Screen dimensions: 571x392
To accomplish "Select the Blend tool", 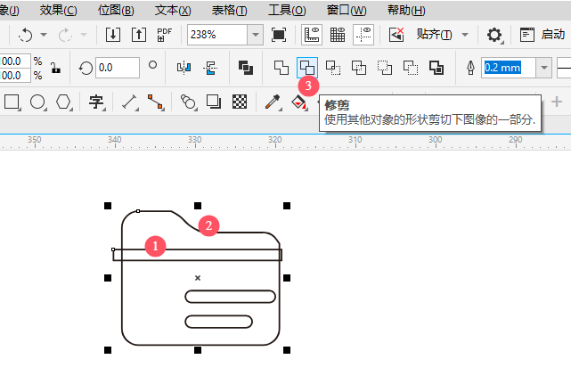I will (x=188, y=102).
